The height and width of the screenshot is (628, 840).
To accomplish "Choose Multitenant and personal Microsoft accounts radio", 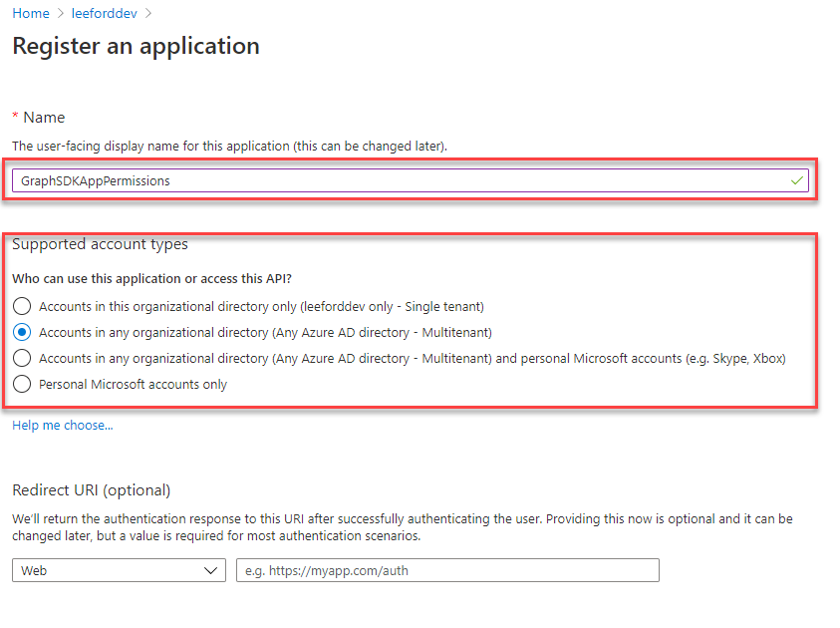I will point(22,358).
